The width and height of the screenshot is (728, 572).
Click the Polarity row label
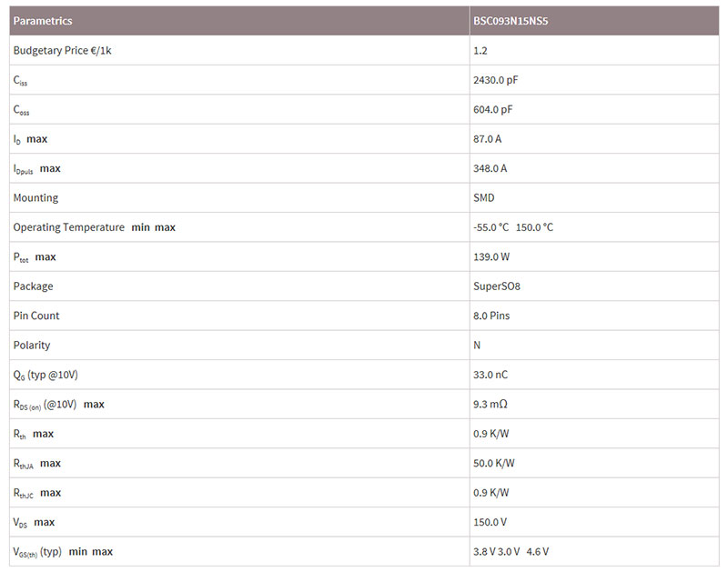[32, 346]
